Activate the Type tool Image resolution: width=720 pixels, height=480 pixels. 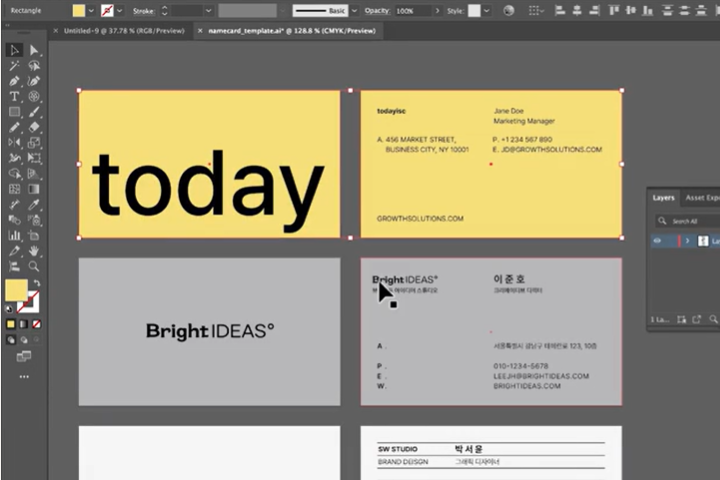[x=14, y=96]
